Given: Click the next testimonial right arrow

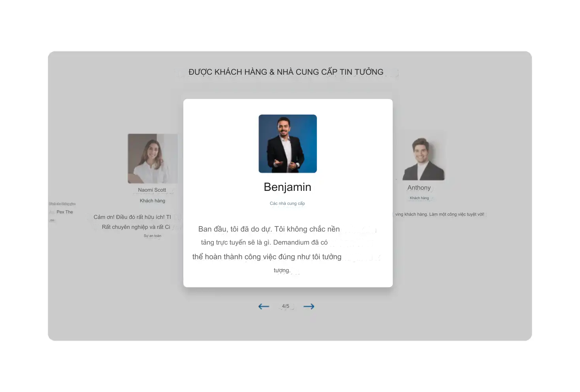Looking at the screenshot, I should click(x=309, y=306).
